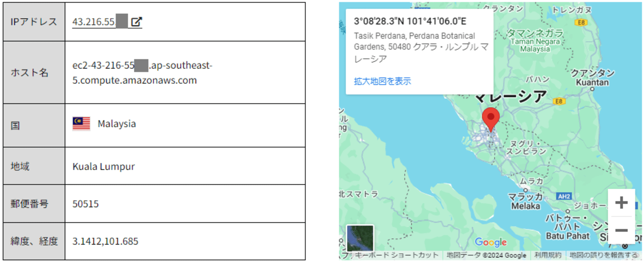Click the red map pin marker
Image resolution: width=644 pixels, height=263 pixels.
490,120
